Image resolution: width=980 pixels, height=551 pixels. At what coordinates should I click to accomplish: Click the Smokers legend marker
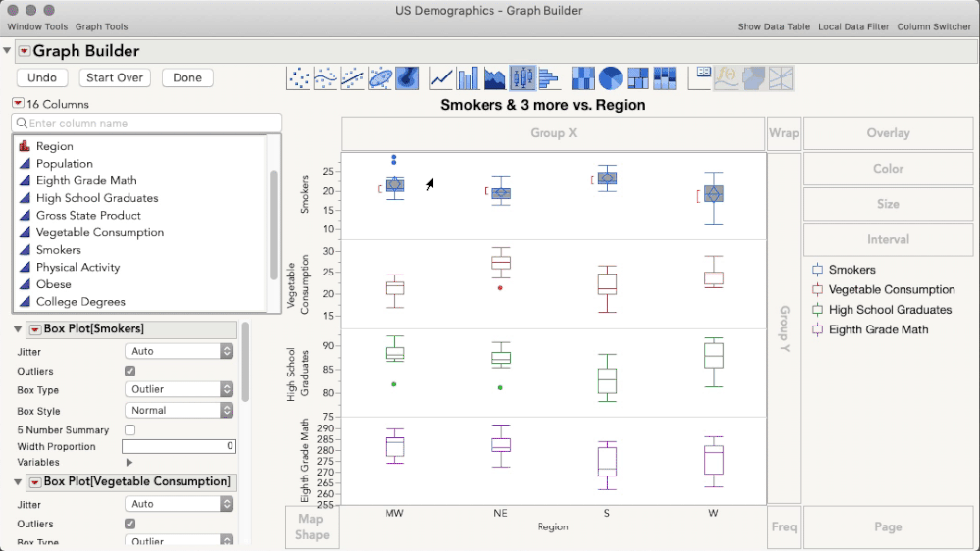[817, 270]
